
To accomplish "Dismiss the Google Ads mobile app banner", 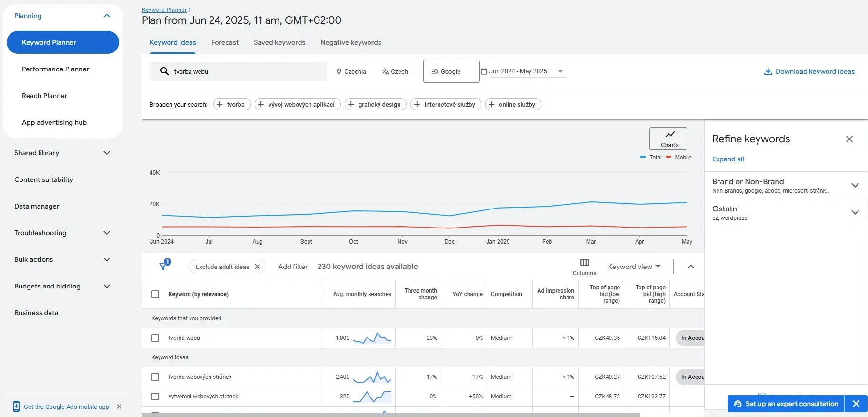I will coord(119,407).
